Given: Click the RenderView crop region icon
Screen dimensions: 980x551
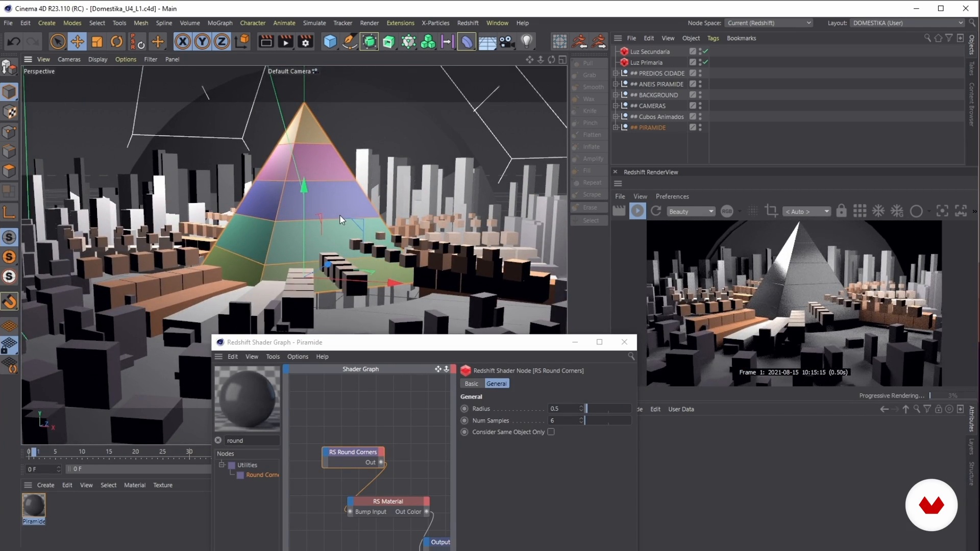Looking at the screenshot, I should pyautogui.click(x=771, y=211).
